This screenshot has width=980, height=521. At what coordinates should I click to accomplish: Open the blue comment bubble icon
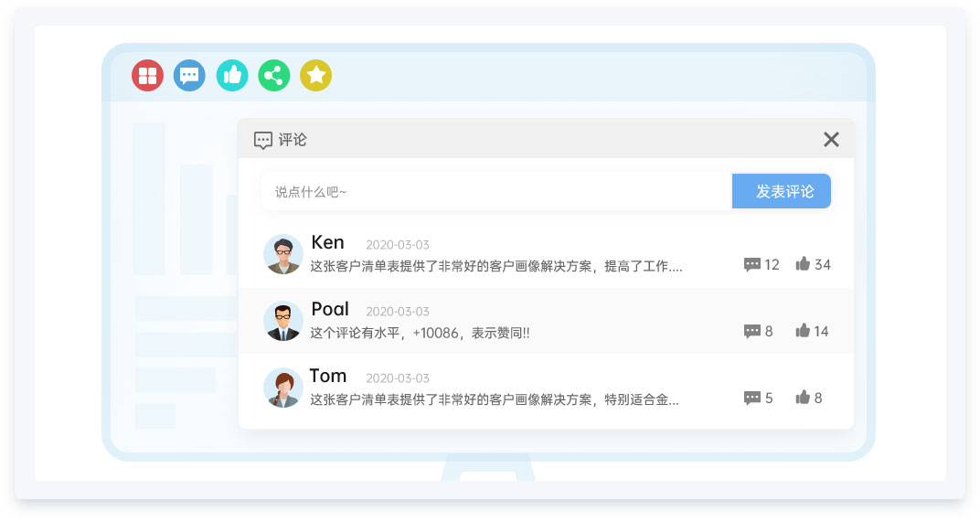pyautogui.click(x=189, y=76)
